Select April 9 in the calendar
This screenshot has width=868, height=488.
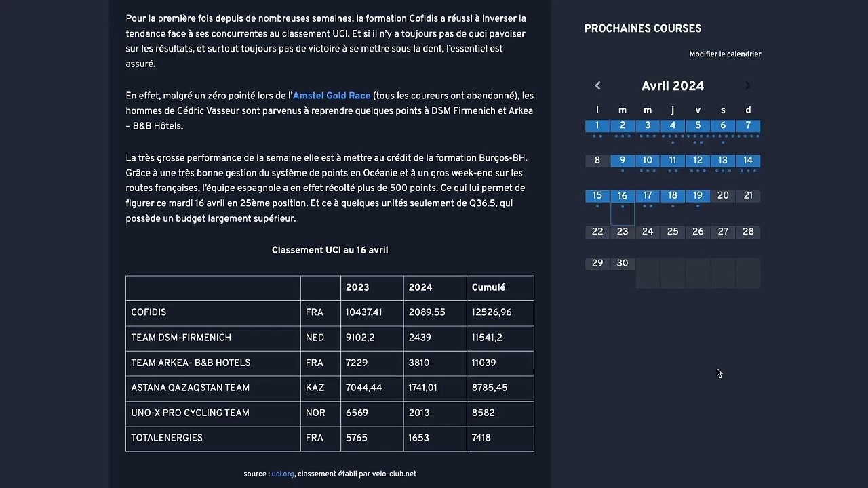[x=623, y=161]
